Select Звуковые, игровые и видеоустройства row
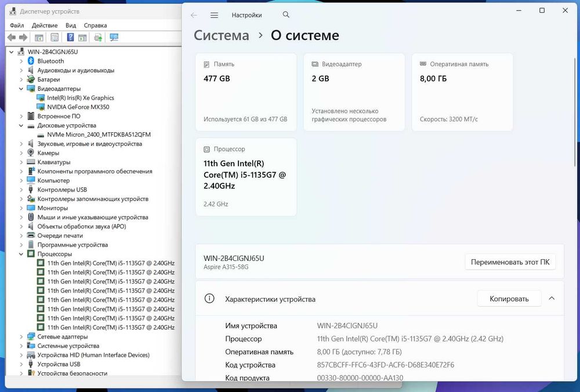The height and width of the screenshot is (392, 580). coord(89,144)
